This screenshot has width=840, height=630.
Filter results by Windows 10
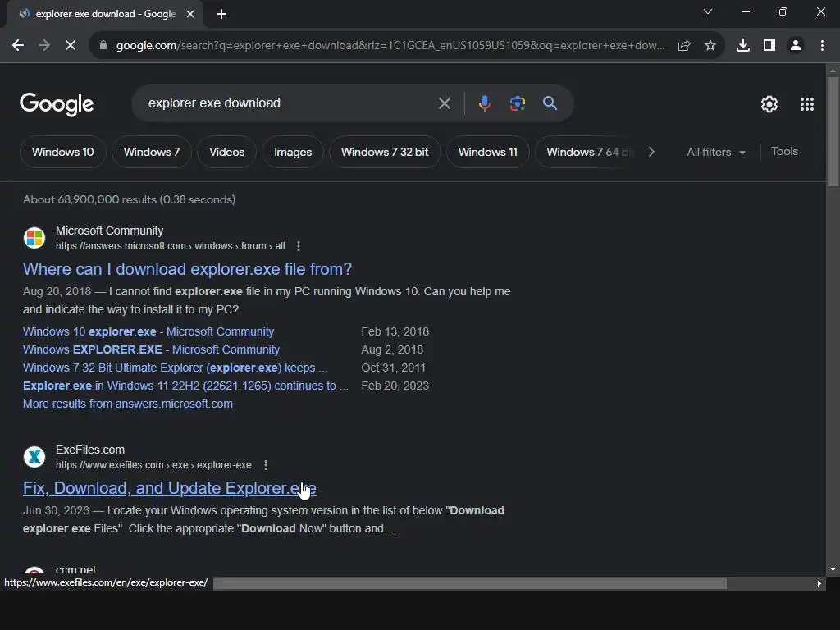coord(62,152)
